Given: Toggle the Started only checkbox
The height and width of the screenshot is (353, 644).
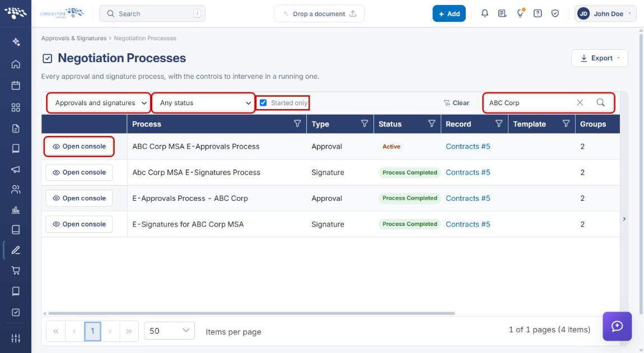Looking at the screenshot, I should (263, 102).
